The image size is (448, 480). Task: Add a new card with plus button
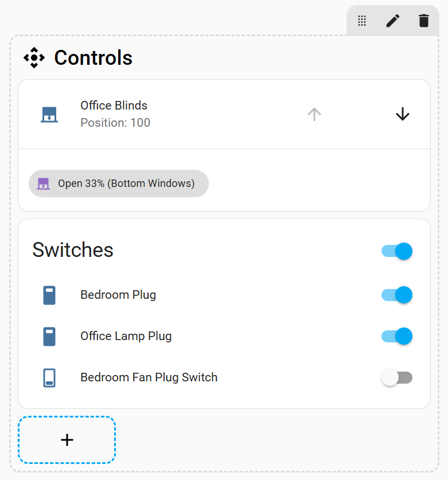pos(67,440)
